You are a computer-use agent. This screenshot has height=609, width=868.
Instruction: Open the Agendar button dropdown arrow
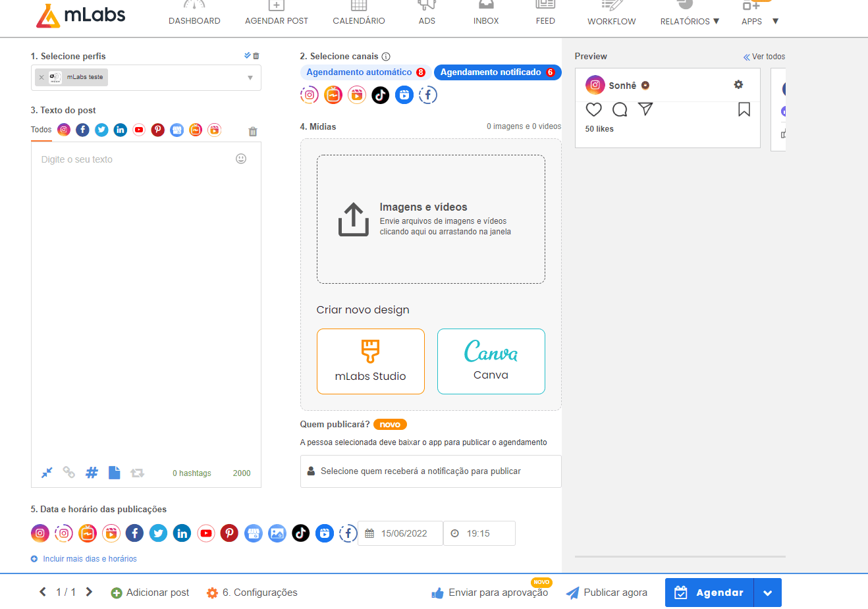pos(768,592)
